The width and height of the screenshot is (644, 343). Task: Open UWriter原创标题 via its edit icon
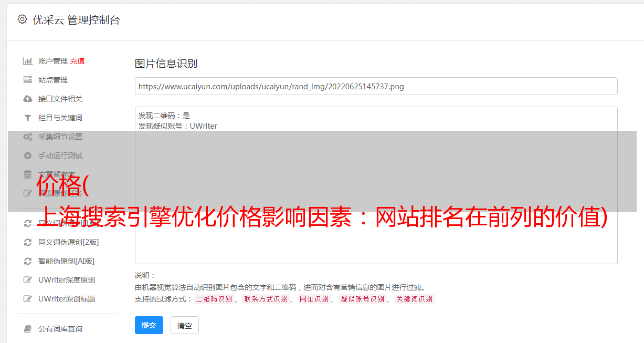[x=28, y=299]
